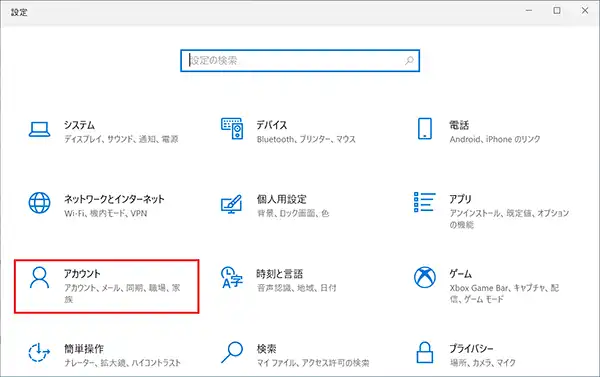Image resolution: width=600 pixels, height=377 pixels.
Task: Click the デバイス keyboard and speaker icon
Action: [x=232, y=129]
